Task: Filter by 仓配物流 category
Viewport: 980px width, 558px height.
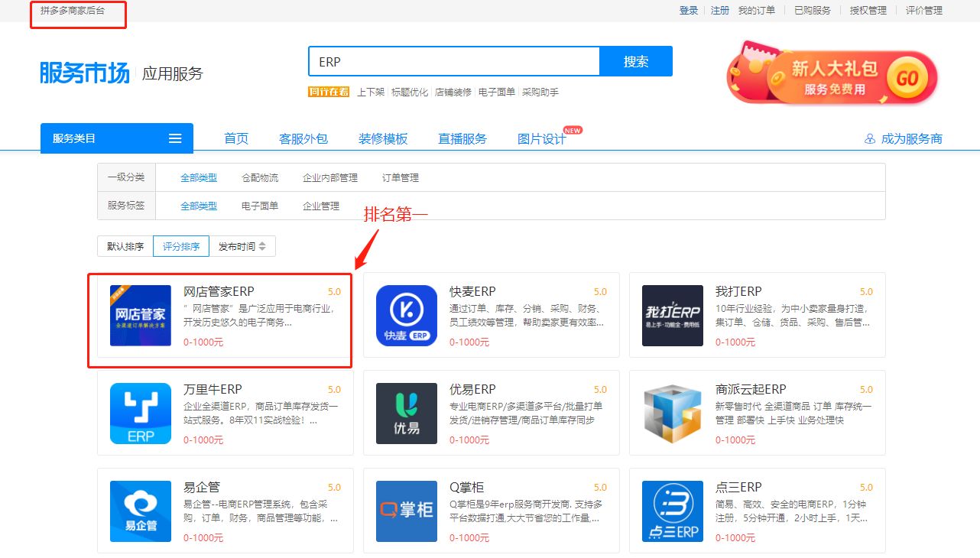Action: 260,177
